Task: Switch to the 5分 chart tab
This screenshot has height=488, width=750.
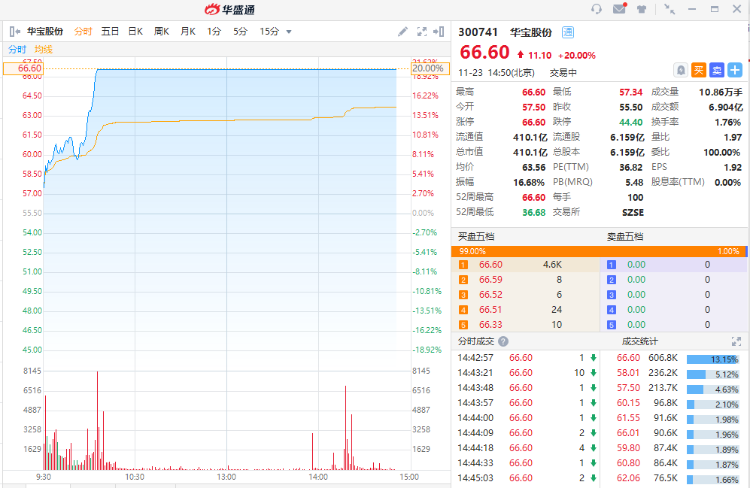Action: (241, 32)
